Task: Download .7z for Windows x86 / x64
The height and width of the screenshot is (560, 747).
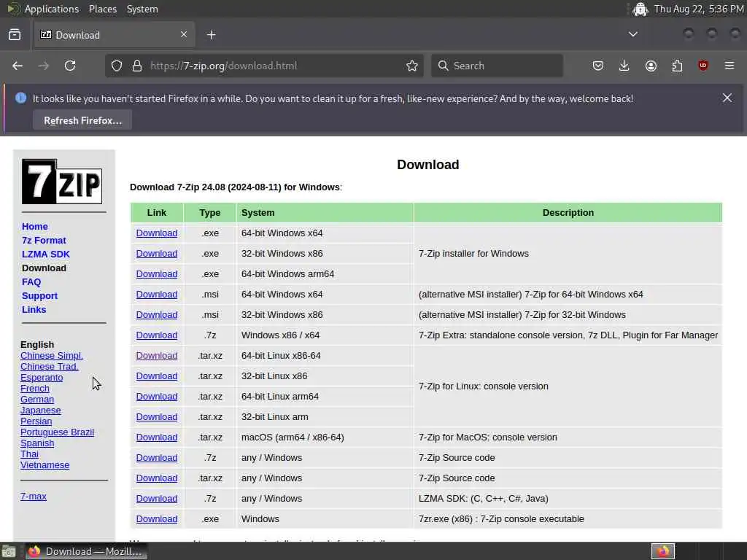Action: click(x=157, y=335)
